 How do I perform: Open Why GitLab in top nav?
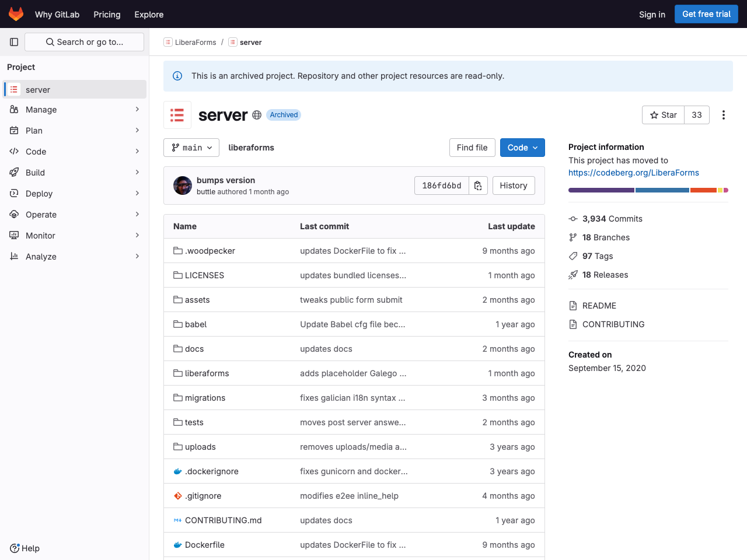coord(57,14)
